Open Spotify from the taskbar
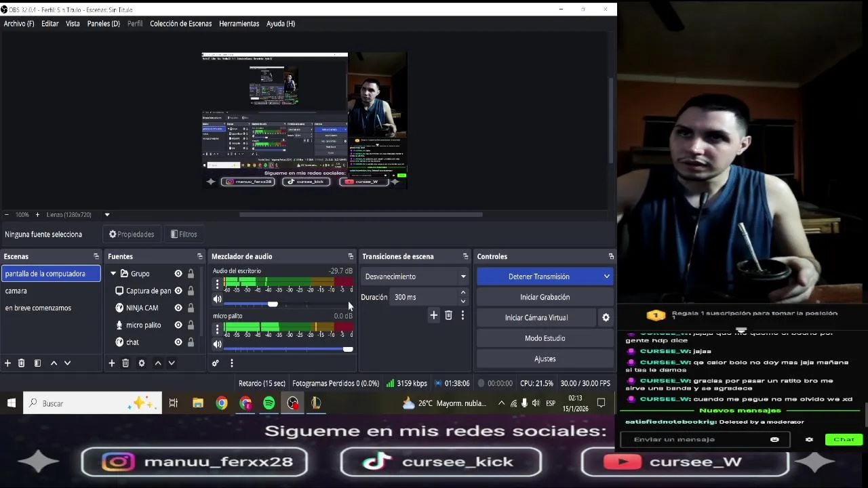 click(269, 403)
